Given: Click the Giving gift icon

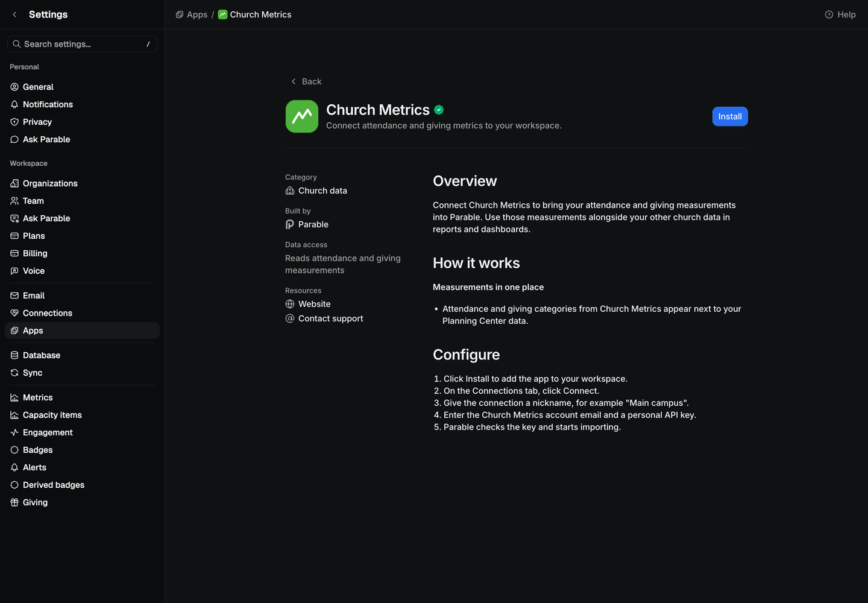Looking at the screenshot, I should [x=14, y=502].
